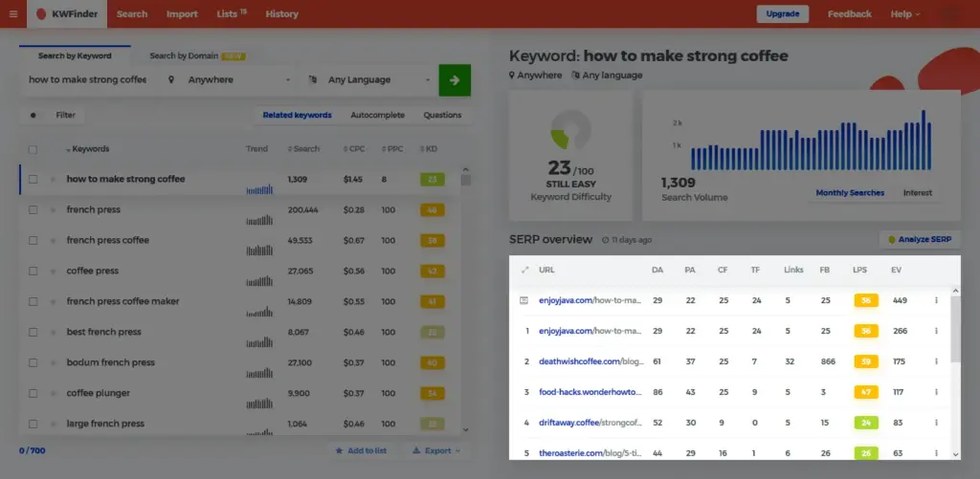
Task: Check the 'french press coffee maker' row checkbox
Action: (x=33, y=301)
